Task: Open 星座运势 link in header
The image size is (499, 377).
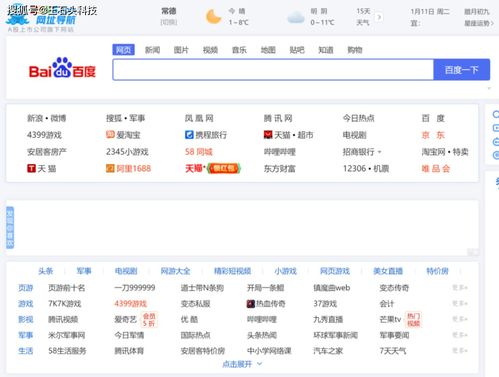Action: click(479, 23)
